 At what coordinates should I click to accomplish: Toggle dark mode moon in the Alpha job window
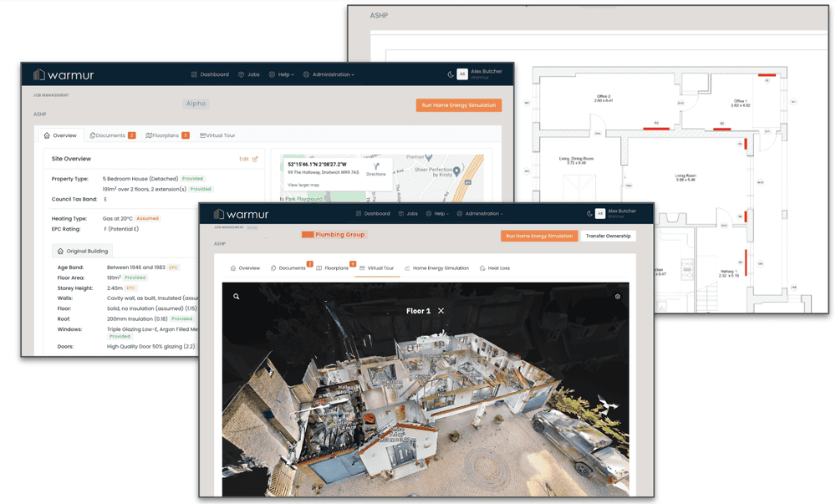(x=451, y=74)
